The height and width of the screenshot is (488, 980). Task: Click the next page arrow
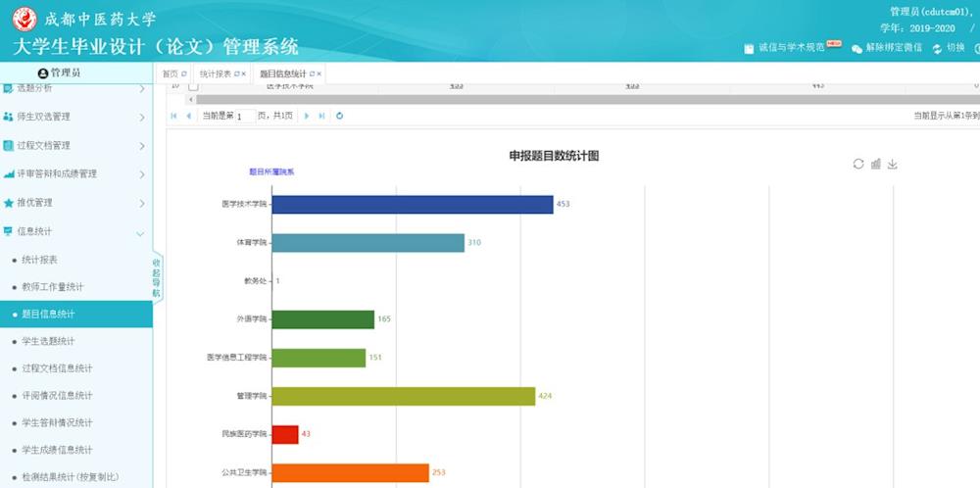(x=307, y=116)
